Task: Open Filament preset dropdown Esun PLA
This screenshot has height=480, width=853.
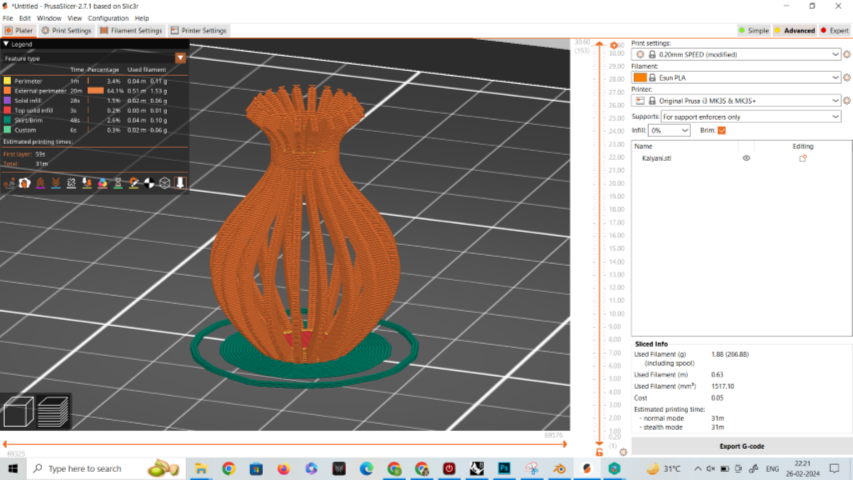Action: [x=736, y=77]
